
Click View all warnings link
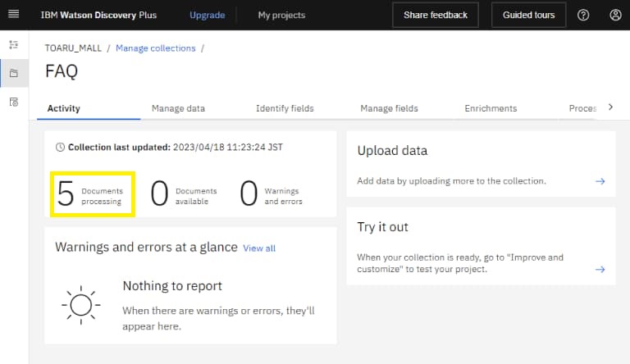coord(259,248)
